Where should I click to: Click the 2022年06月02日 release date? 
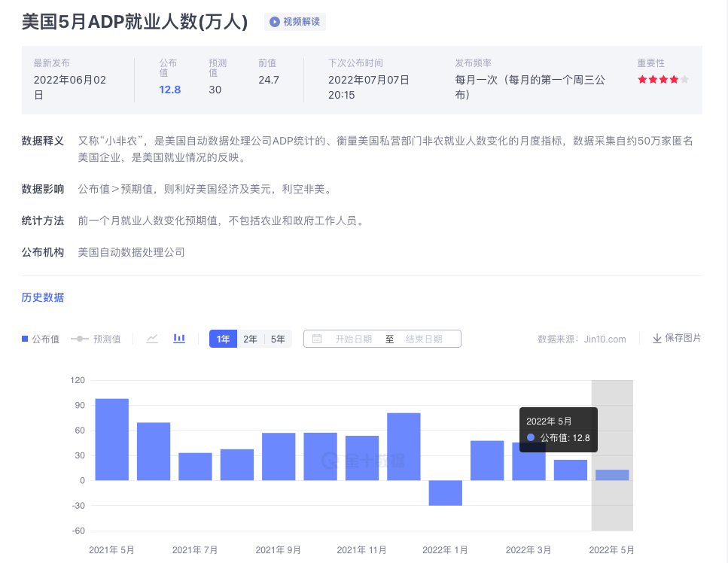coord(70,87)
